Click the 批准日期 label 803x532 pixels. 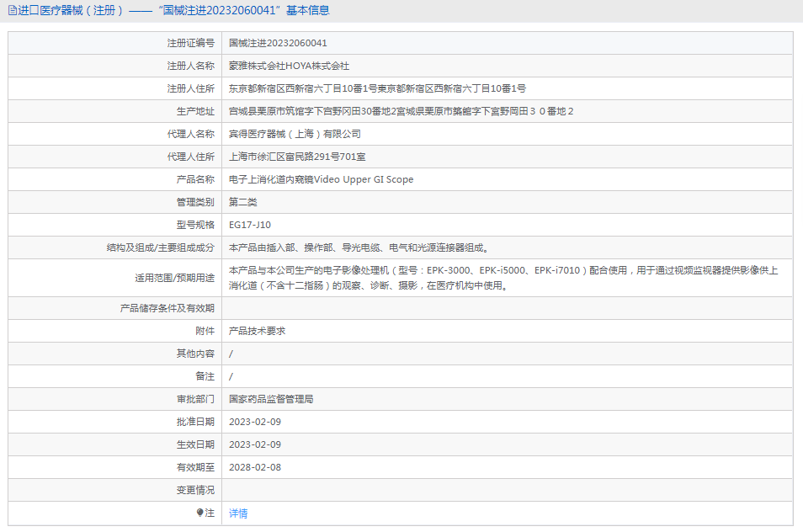[195, 422]
